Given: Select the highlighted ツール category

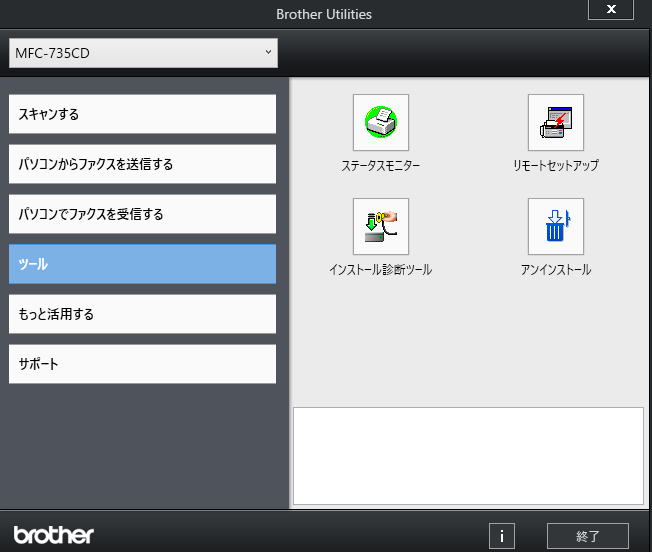Looking at the screenshot, I should (x=142, y=264).
